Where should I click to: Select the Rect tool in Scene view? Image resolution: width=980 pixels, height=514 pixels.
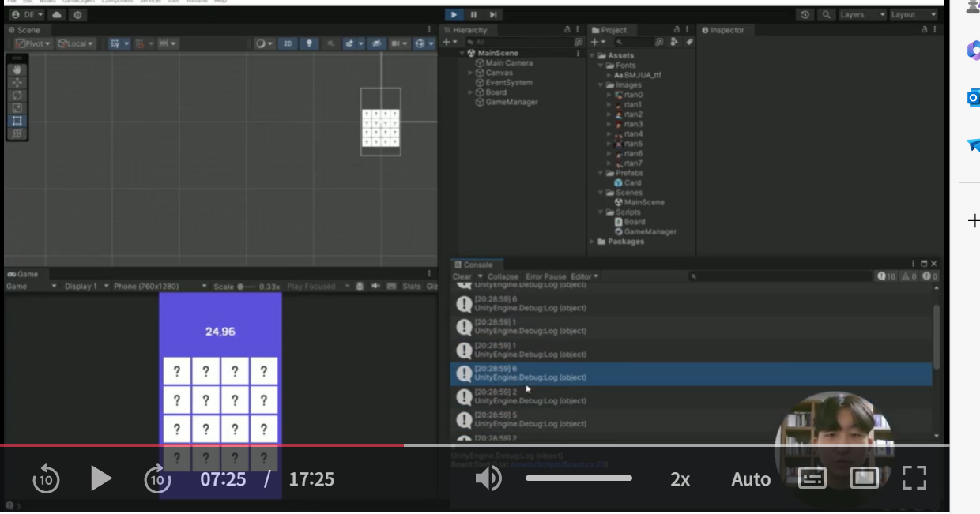pyautogui.click(x=17, y=121)
